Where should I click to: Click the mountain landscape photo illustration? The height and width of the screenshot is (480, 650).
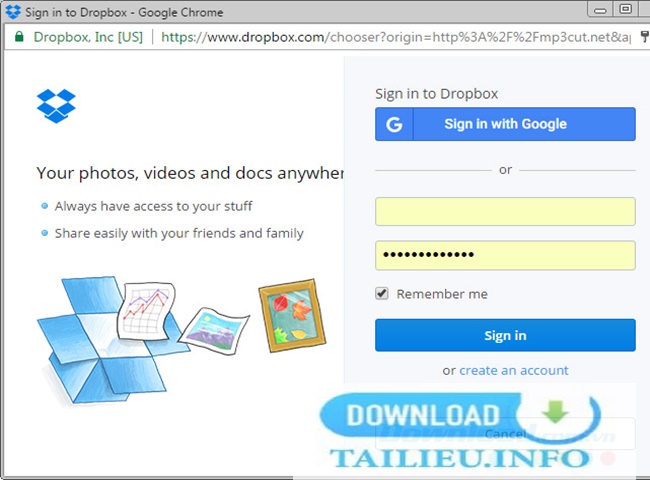(x=213, y=330)
